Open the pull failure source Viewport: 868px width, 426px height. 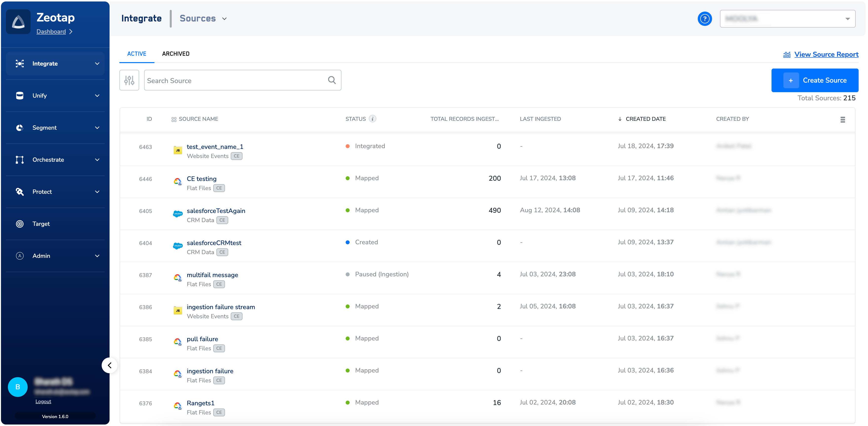[202, 339]
